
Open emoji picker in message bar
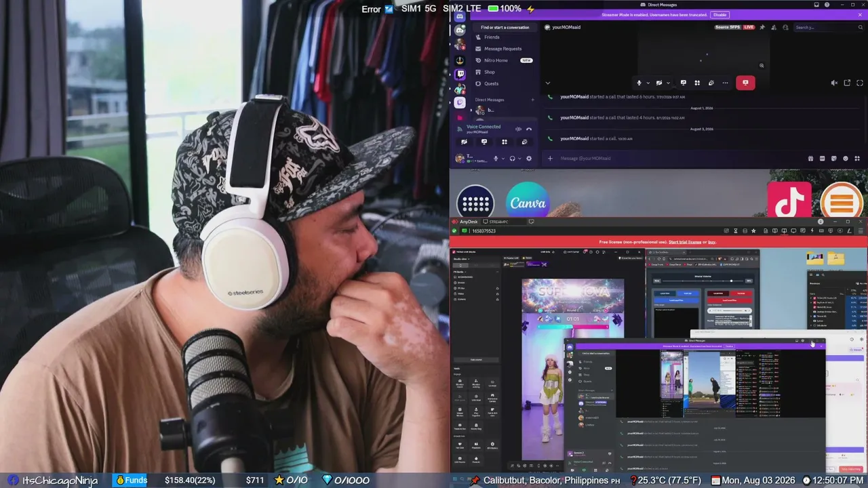(846, 159)
